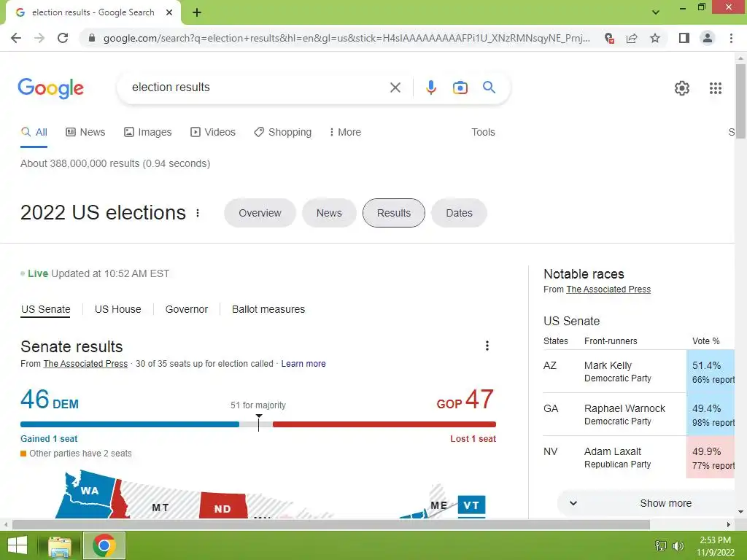Screen dimensions: 747x560
Task: Reload the page with refresh icon
Action: coord(63,38)
